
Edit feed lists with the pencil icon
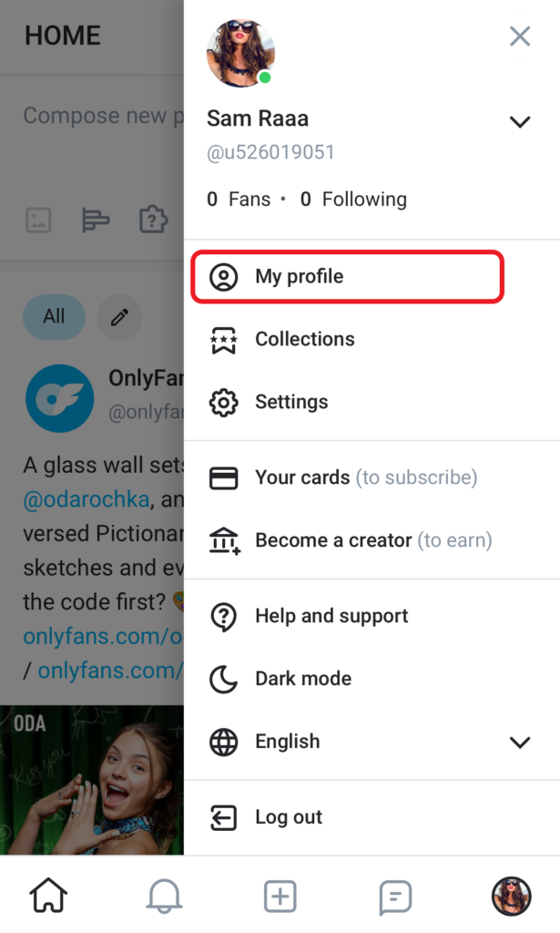point(119,317)
